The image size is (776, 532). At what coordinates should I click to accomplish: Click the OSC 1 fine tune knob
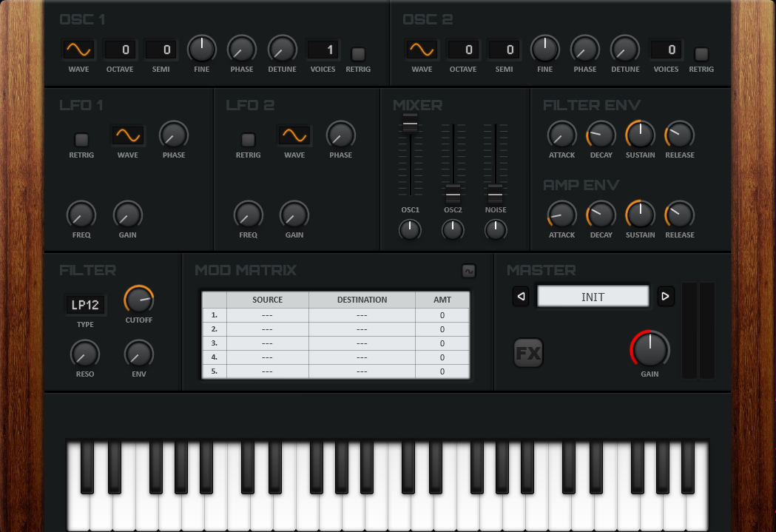pos(201,50)
